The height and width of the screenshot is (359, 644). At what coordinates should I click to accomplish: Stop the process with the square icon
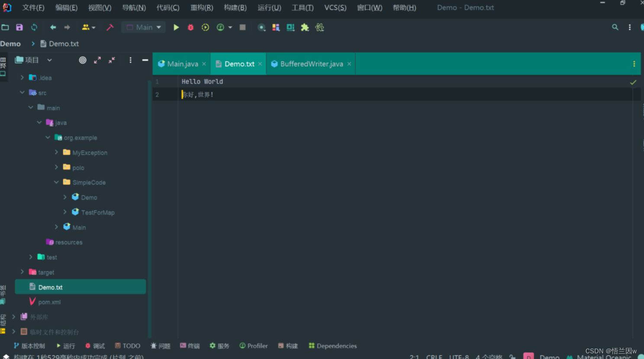pyautogui.click(x=242, y=27)
